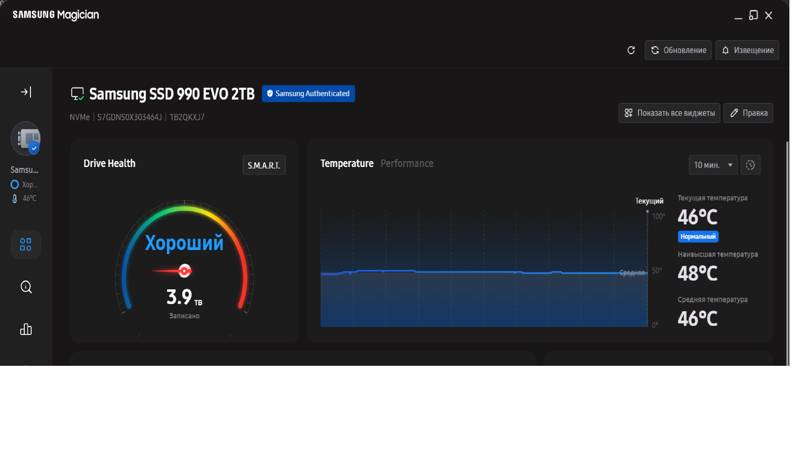Open the dashboard widgets view in sidebar
Viewport: 800px width, 476px height.
coord(26,244)
